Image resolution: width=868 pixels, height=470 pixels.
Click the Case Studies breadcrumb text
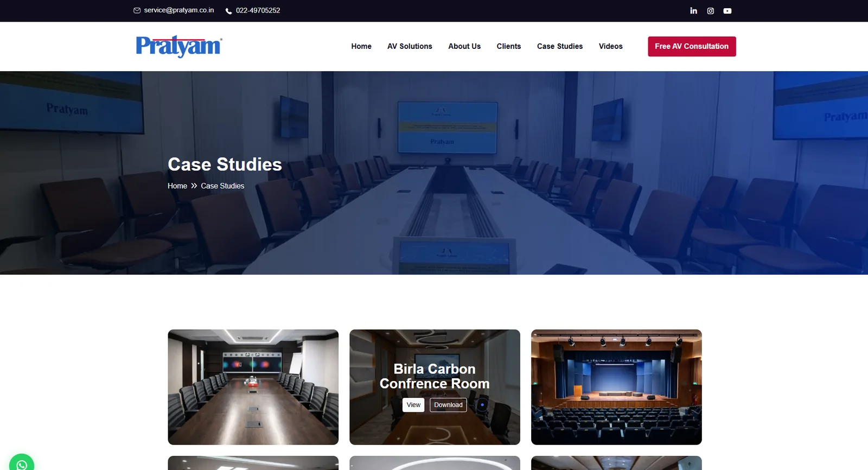click(222, 186)
